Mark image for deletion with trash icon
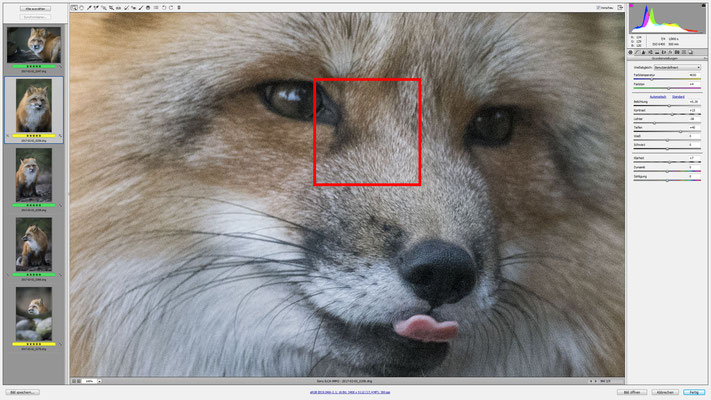This screenshot has height=400, width=711. pyautogui.click(x=179, y=8)
